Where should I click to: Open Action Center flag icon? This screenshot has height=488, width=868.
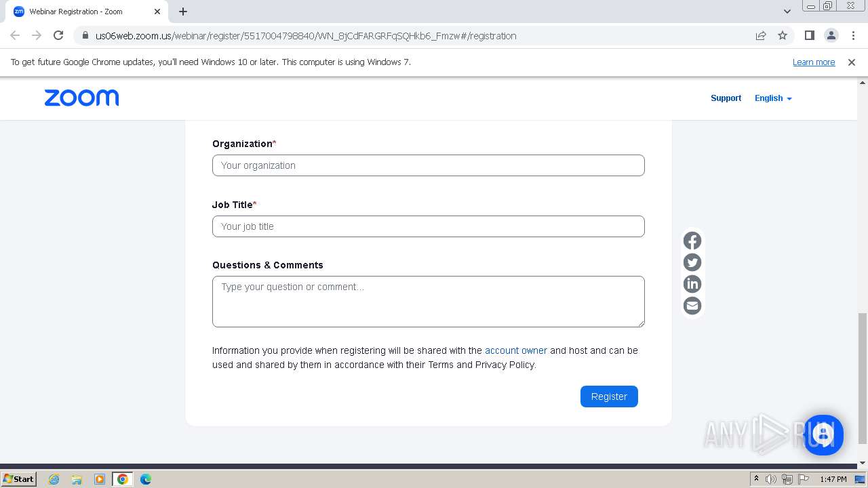(804, 479)
